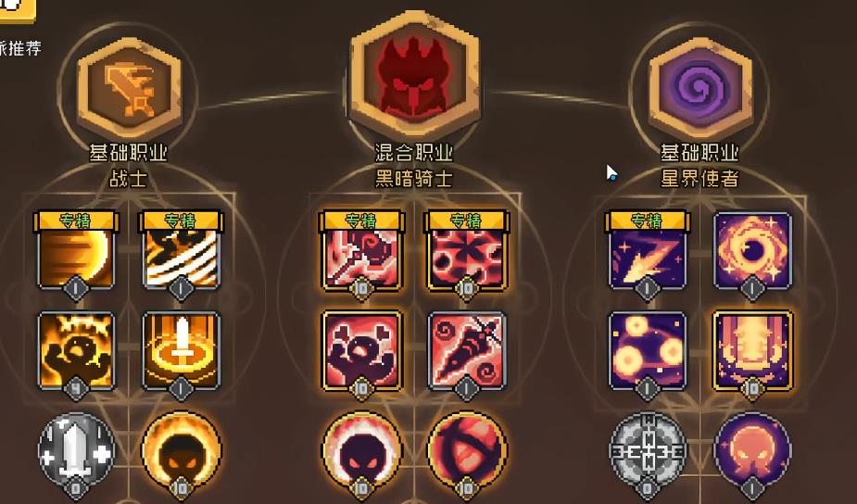Select the grey chain round passive
The image size is (857, 504).
pos(647,451)
